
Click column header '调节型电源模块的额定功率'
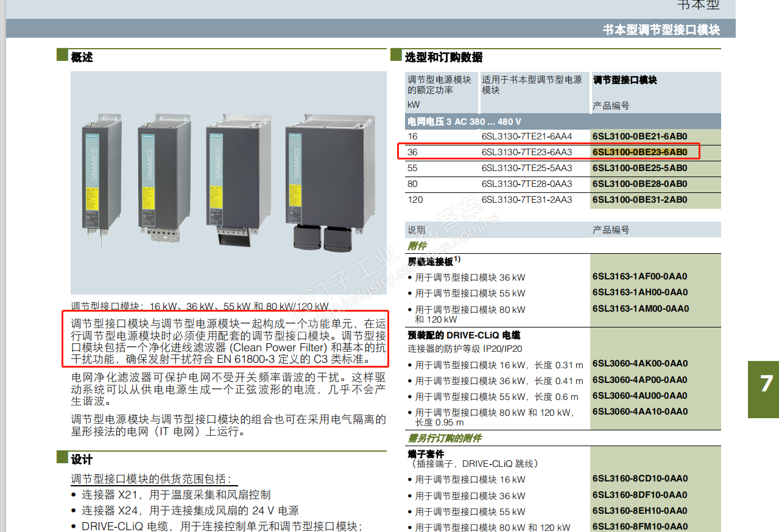439,85
